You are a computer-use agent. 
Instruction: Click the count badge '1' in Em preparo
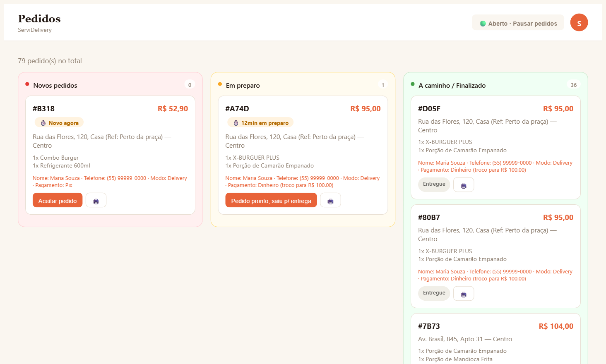tap(383, 85)
